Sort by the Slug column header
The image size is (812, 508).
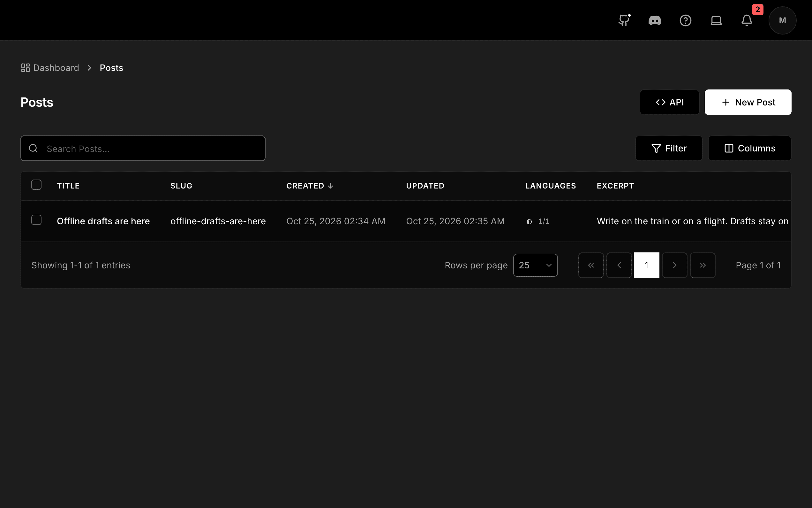[181, 186]
